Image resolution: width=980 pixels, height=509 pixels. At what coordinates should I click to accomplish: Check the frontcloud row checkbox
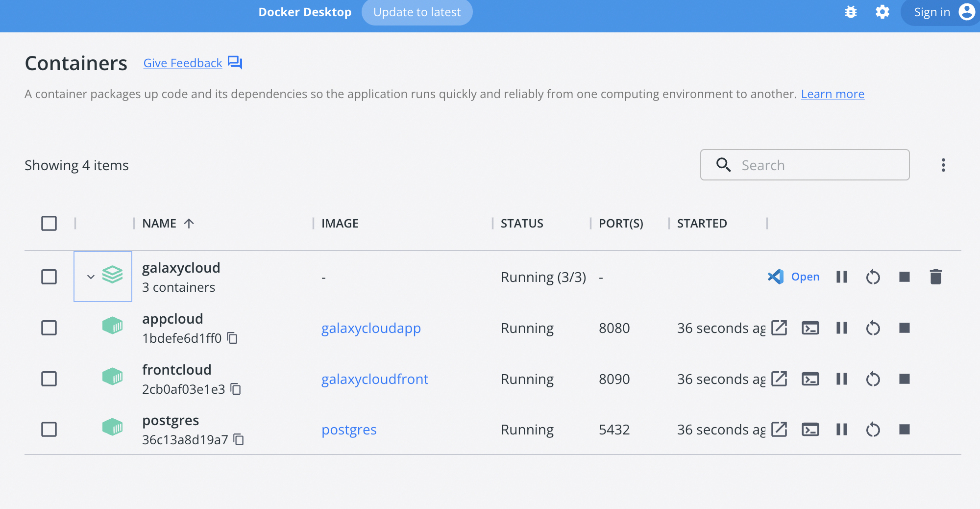point(49,379)
